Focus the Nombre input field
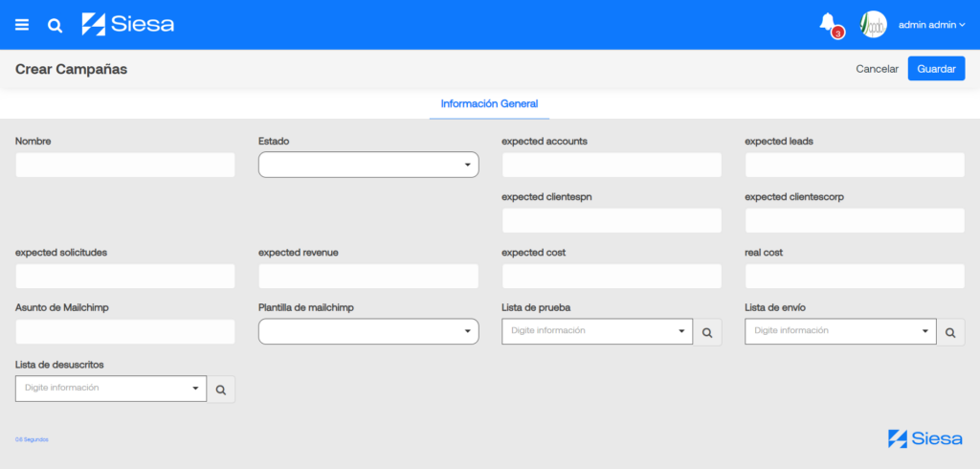The width and height of the screenshot is (980, 469). pos(125,165)
